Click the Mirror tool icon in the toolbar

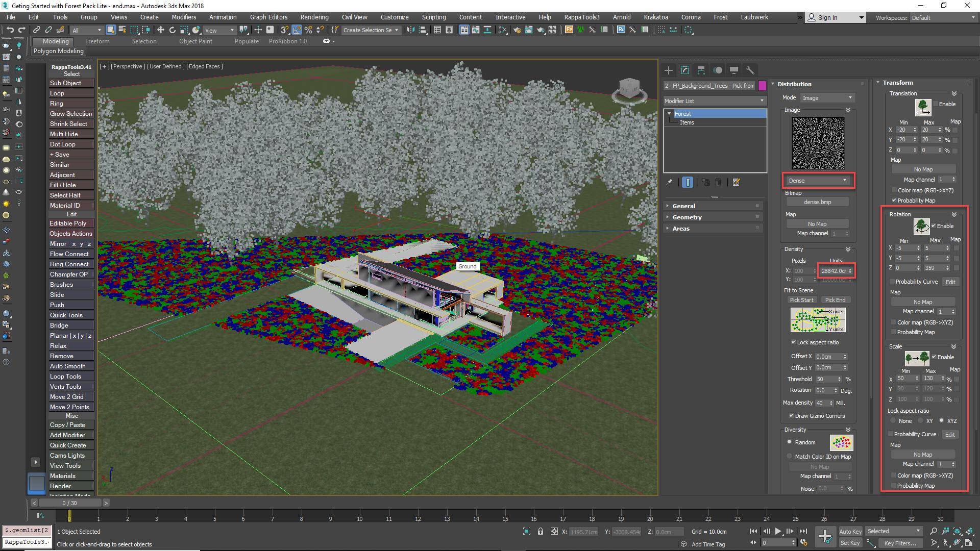411,30
